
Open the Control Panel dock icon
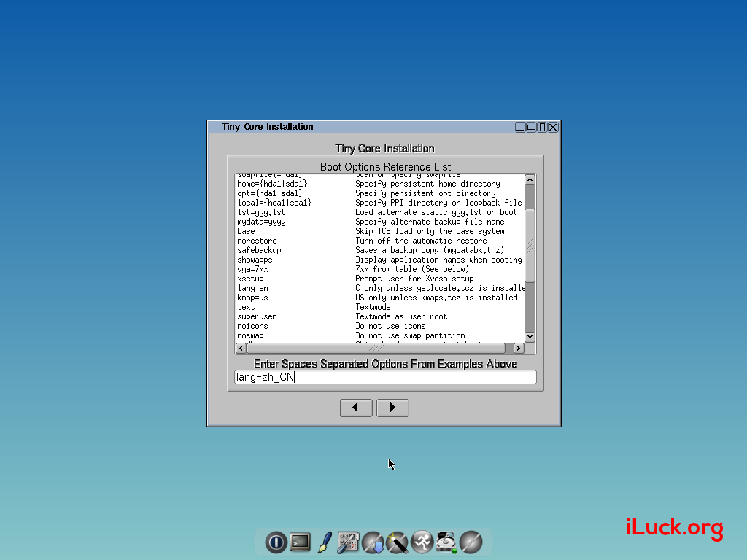[348, 542]
